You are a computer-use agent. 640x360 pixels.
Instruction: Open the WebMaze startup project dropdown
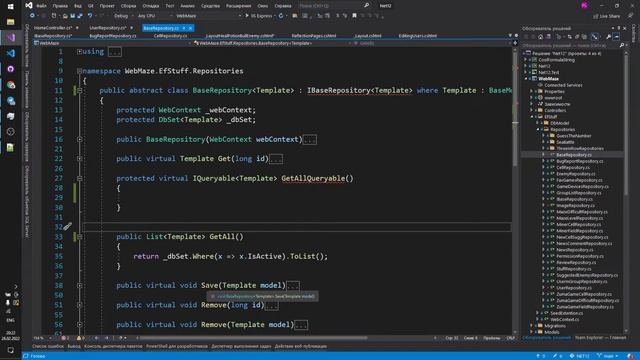coord(208,16)
